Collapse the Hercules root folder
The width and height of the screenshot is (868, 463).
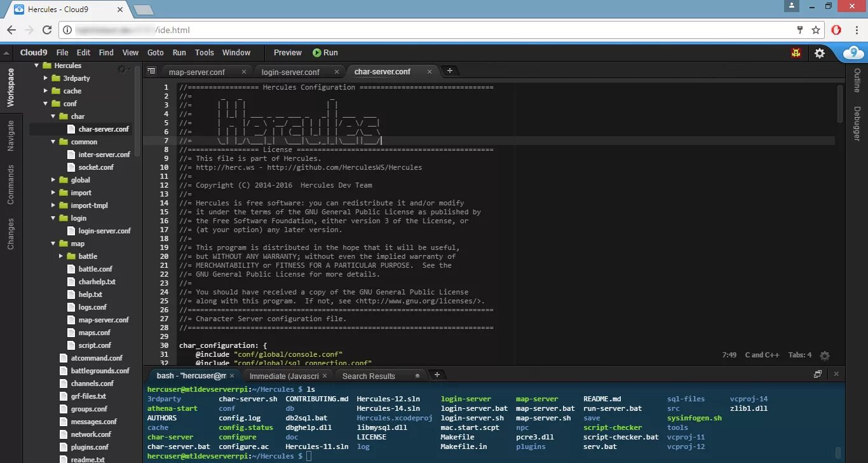pos(37,66)
